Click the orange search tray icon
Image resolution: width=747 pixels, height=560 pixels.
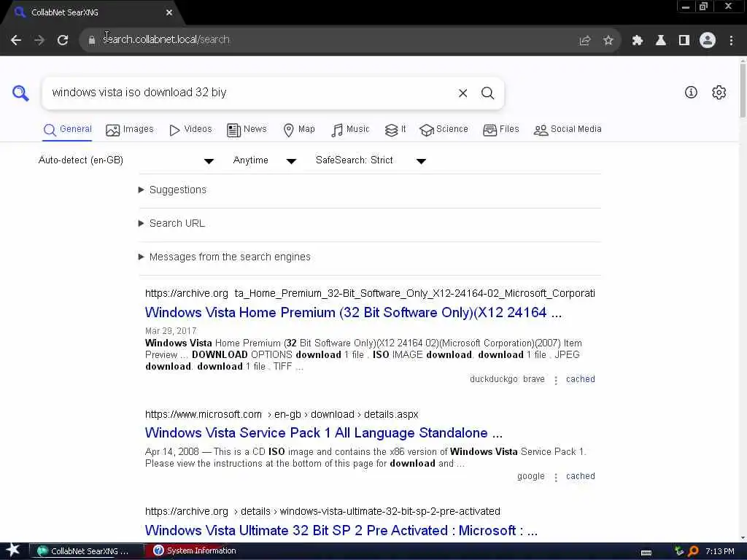tap(694, 551)
